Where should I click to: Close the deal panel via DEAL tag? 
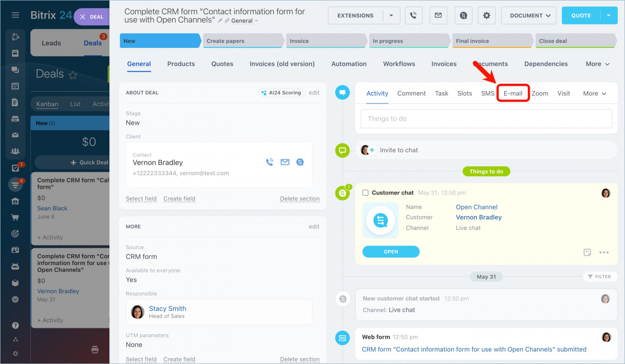click(92, 17)
